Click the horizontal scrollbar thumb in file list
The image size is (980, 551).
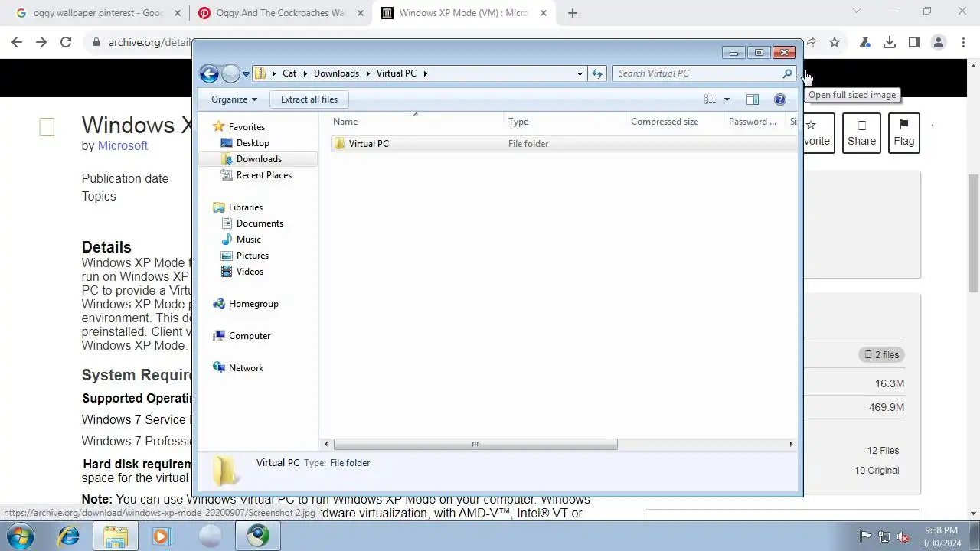(x=475, y=444)
